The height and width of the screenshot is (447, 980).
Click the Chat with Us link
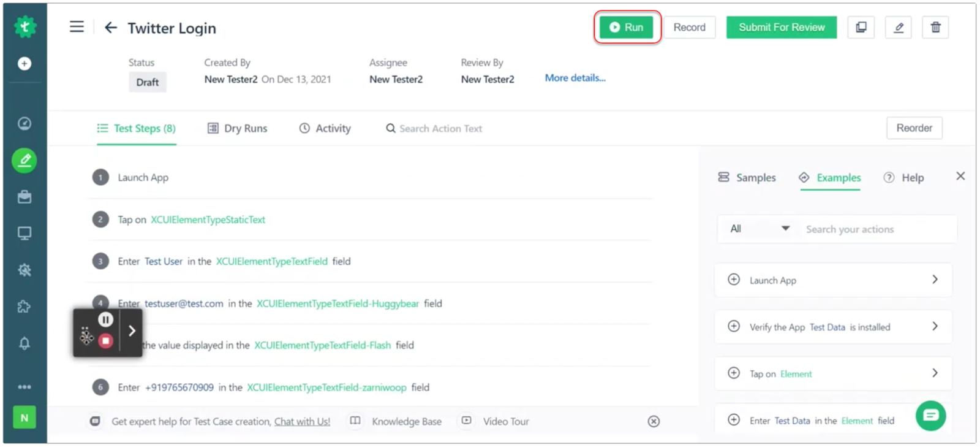point(302,421)
